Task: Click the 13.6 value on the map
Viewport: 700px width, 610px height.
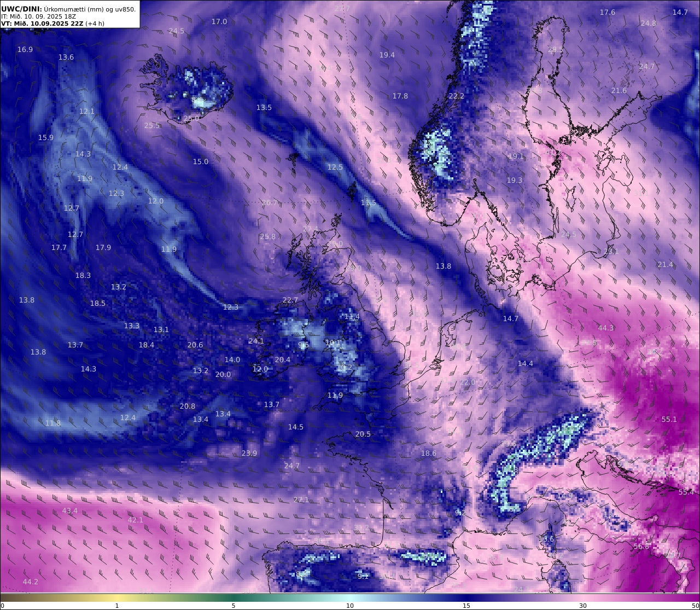Action: [x=66, y=57]
